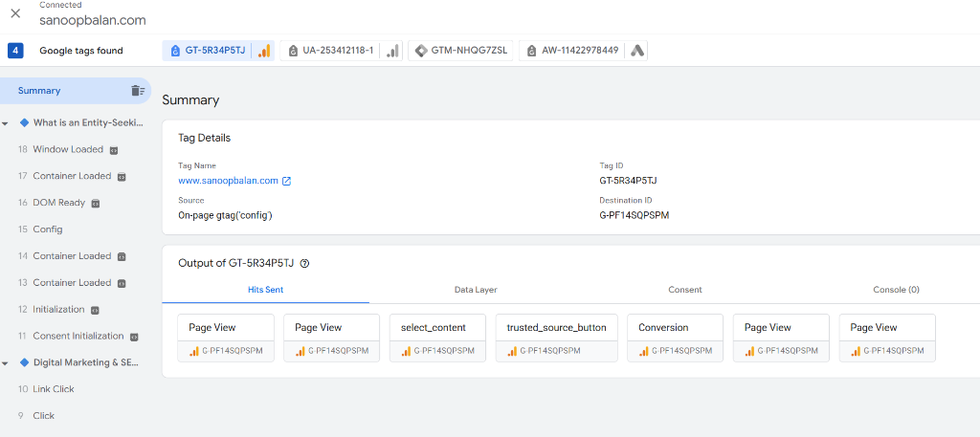The width and height of the screenshot is (980, 437).
Task: Switch to the Hits Sent tab
Action: pyautogui.click(x=266, y=290)
